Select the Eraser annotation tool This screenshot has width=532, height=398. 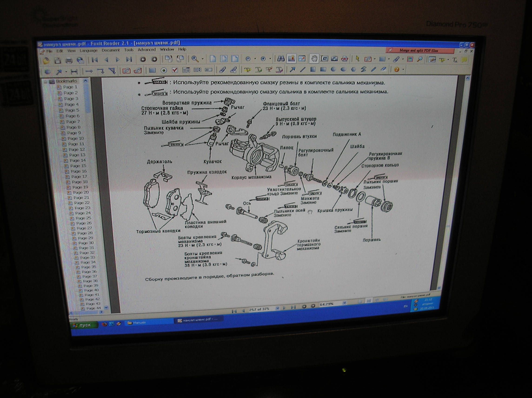[384, 70]
